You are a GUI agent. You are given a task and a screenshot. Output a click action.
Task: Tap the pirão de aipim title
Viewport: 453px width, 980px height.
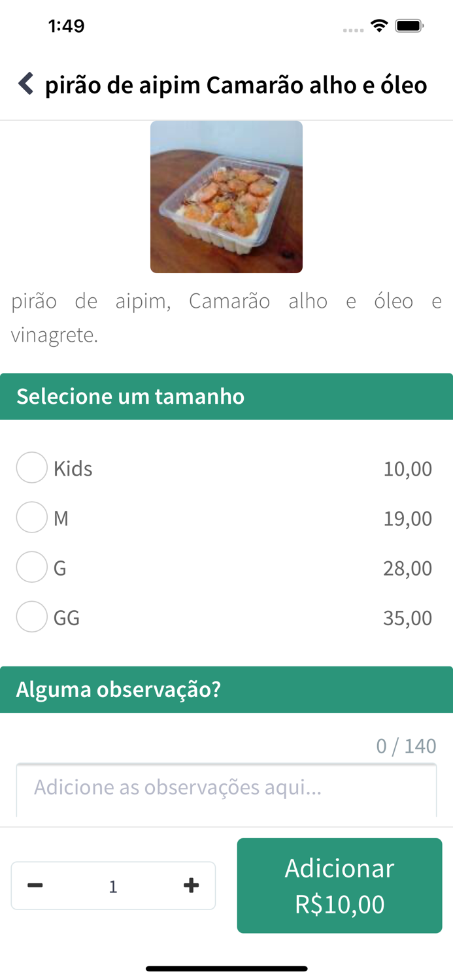[x=235, y=84]
